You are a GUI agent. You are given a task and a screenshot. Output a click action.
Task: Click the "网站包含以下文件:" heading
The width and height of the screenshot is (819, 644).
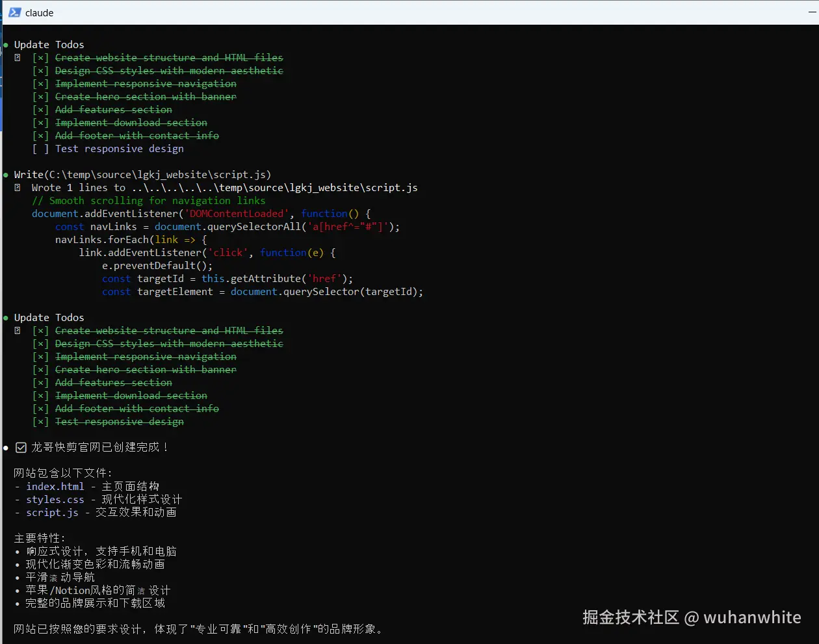point(63,473)
